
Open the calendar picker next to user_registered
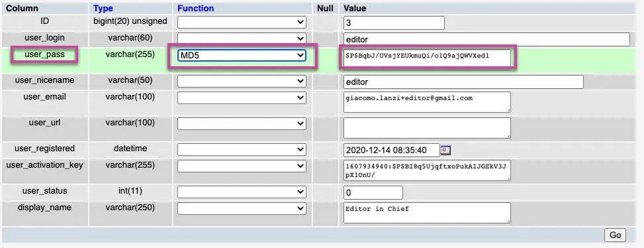coord(445,150)
